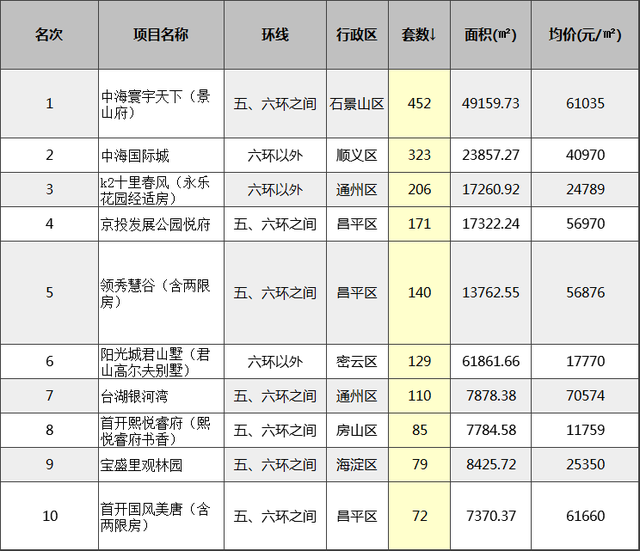This screenshot has height=551, width=640.
Task: Select 首开国风美唐（含两限房） cell
Action: tap(161, 516)
